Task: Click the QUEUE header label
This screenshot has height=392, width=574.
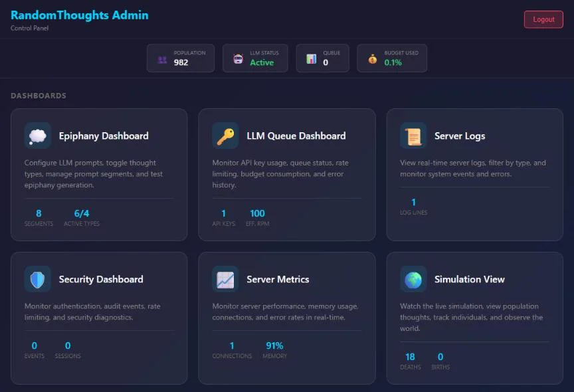Action: (x=332, y=53)
